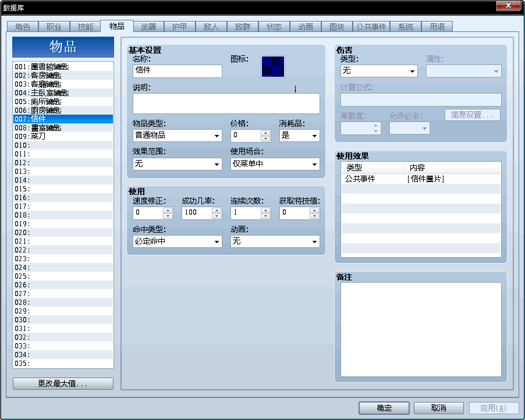Image resolution: width=525 pixels, height=420 pixels.
Task: Open the 敌人 tab
Action: tap(211, 27)
